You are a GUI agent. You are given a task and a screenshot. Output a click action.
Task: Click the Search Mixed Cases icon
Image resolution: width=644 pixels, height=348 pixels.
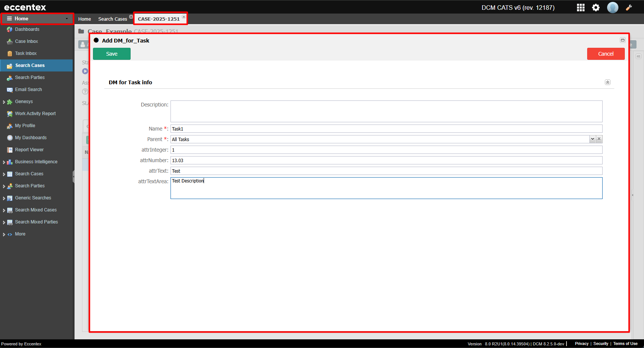point(10,210)
